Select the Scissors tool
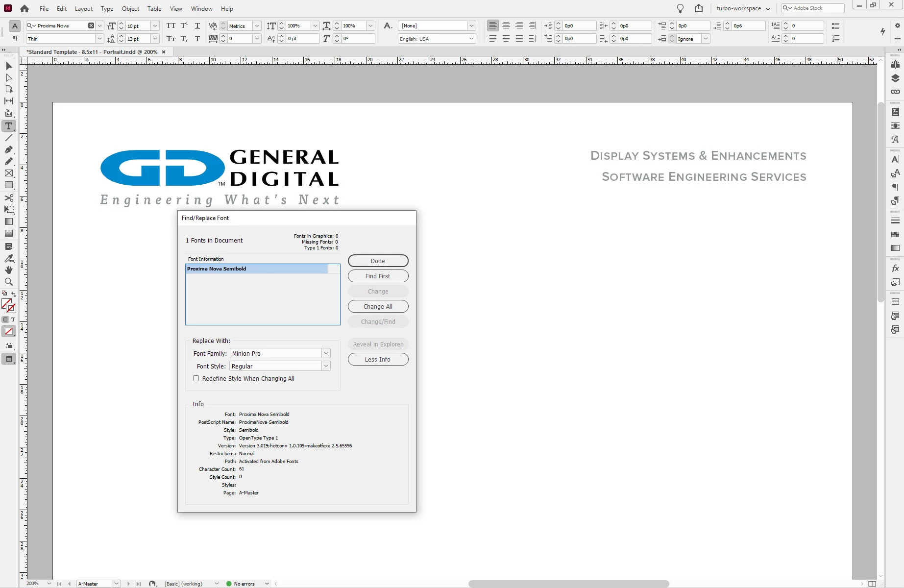This screenshot has height=588, width=904. [9, 198]
